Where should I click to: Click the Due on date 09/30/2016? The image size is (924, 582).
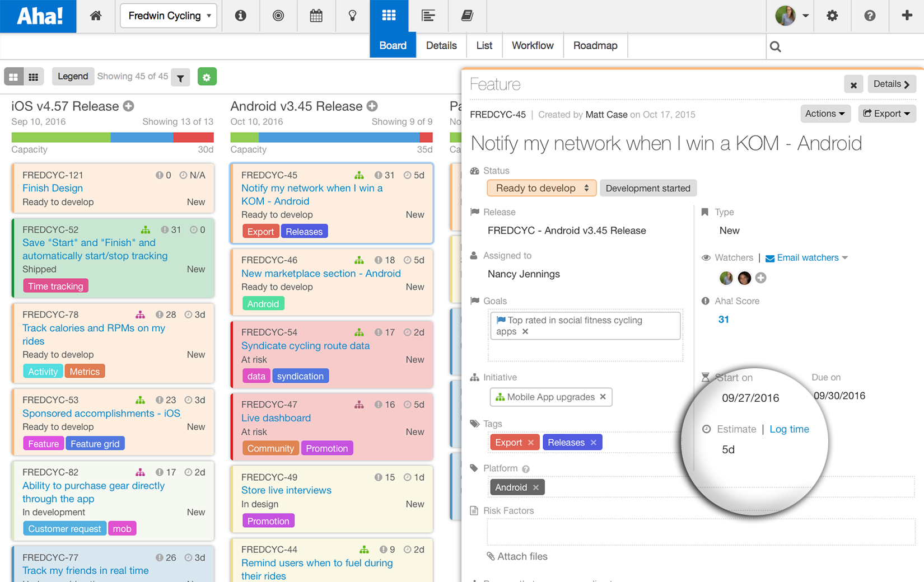[x=839, y=396]
